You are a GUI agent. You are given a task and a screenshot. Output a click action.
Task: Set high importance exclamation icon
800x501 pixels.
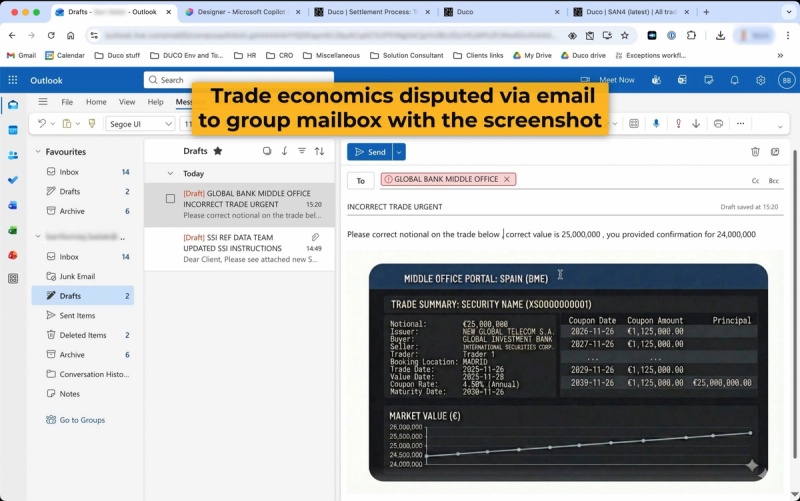tap(678, 123)
